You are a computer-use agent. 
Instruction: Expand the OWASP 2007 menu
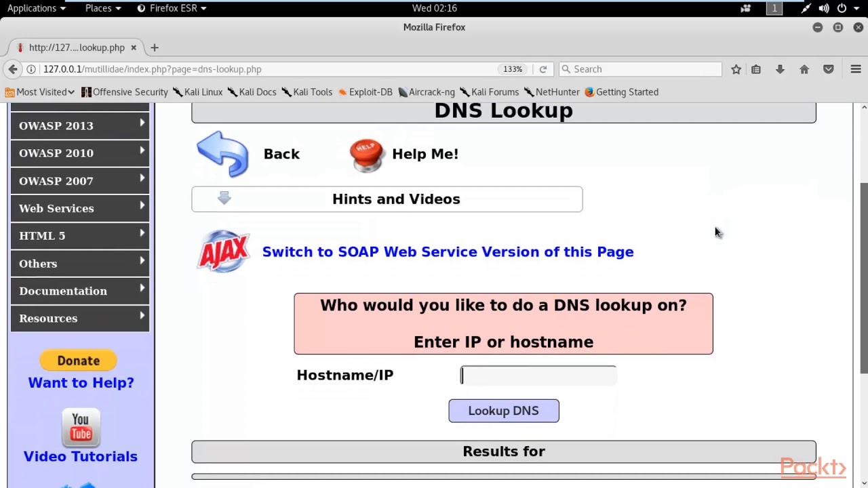click(x=80, y=181)
